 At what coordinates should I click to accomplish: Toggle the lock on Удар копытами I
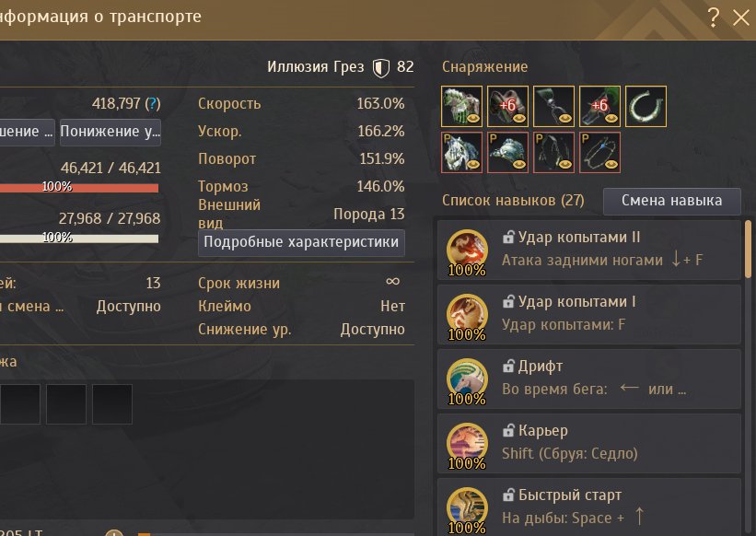click(x=508, y=302)
